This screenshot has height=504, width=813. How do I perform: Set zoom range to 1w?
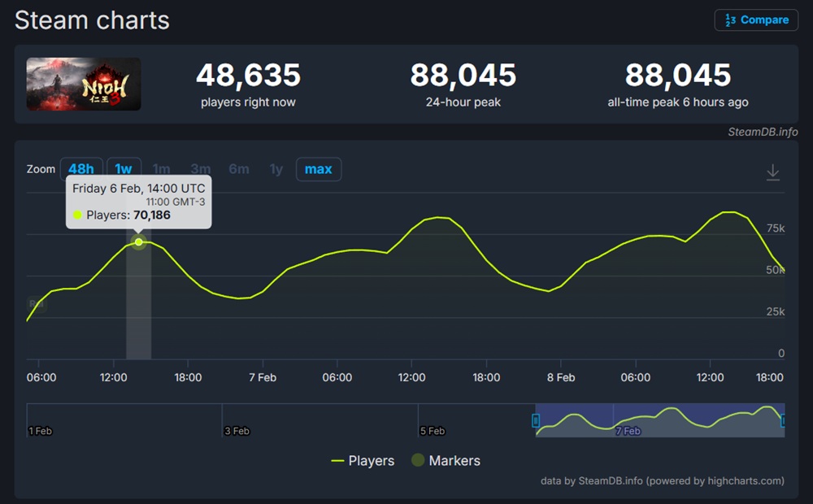(x=124, y=169)
